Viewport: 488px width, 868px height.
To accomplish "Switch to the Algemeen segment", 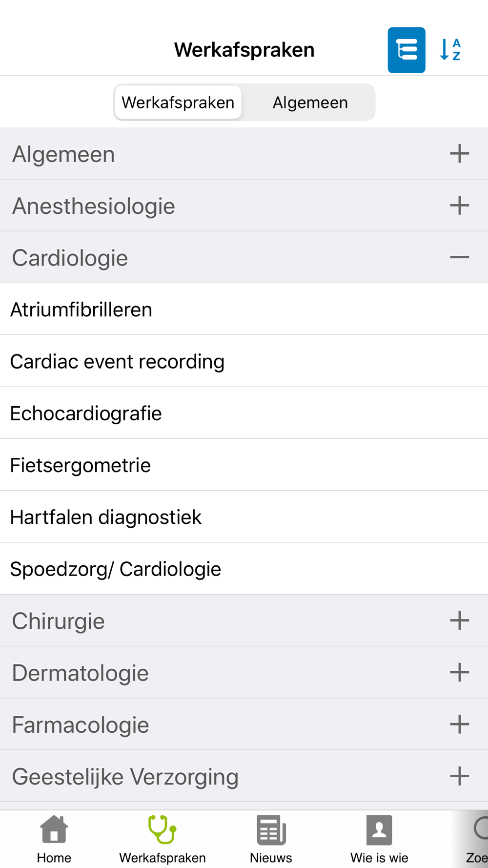I will pyautogui.click(x=310, y=103).
